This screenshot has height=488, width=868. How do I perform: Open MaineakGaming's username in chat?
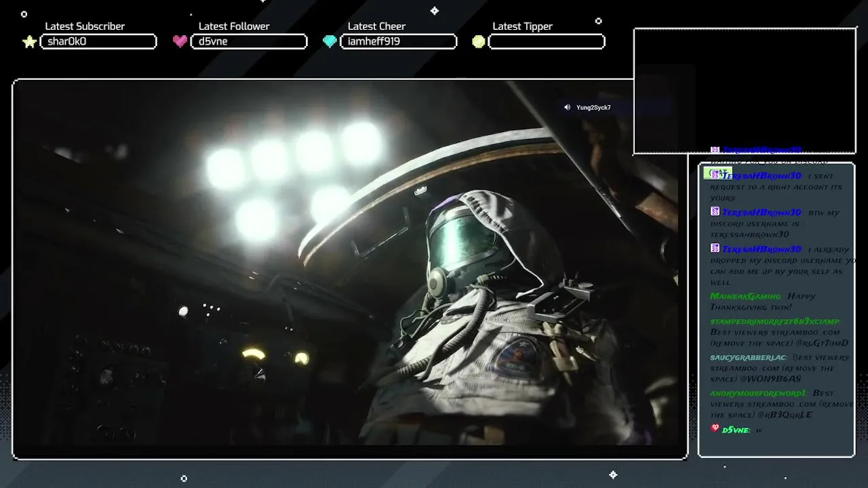coord(745,296)
